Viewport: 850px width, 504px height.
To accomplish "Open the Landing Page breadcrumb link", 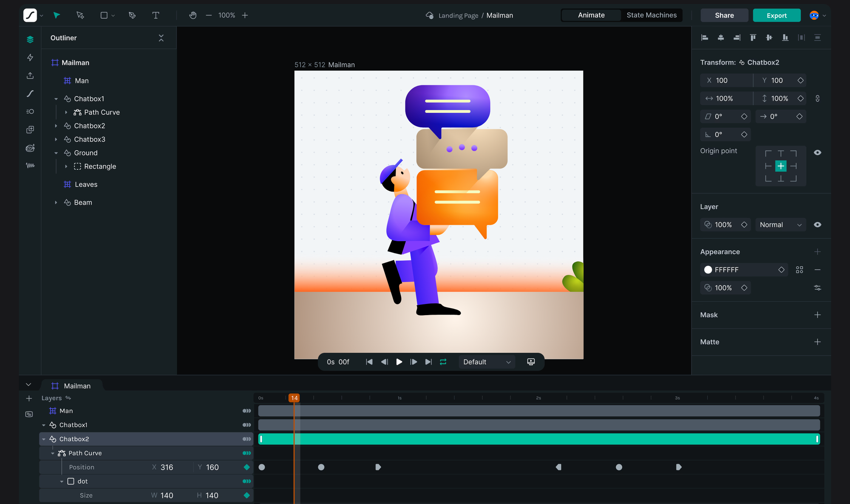I will pos(458,15).
